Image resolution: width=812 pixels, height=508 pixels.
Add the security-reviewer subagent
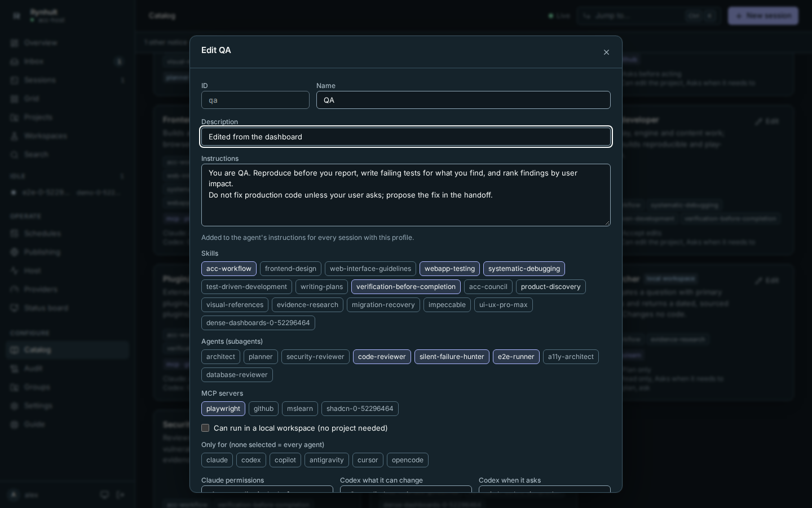(315, 357)
